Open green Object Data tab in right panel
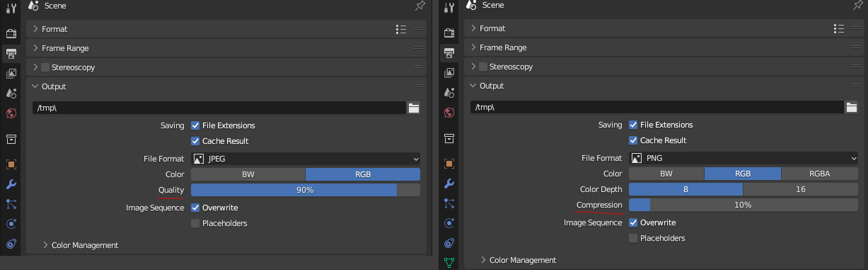Viewport: 868px width, 270px height. pos(449,263)
